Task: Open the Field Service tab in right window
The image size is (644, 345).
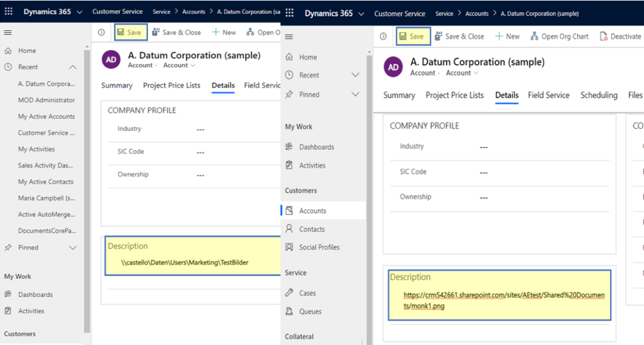Action: coord(548,95)
